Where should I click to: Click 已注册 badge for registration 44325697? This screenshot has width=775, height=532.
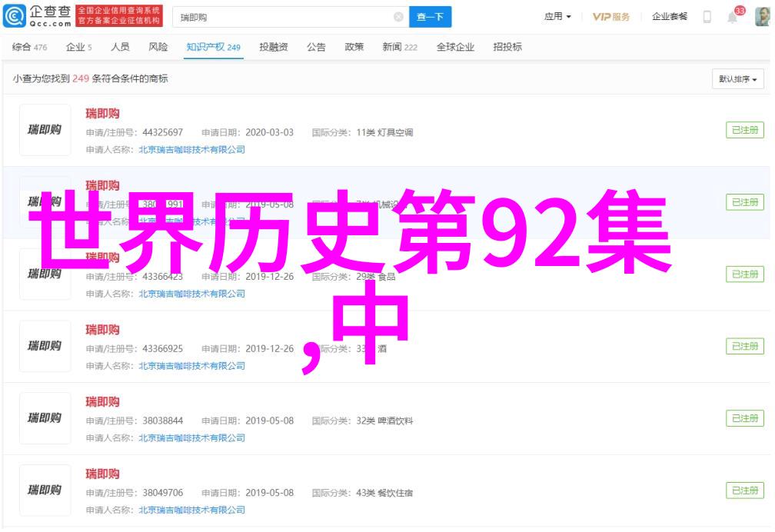click(x=745, y=130)
